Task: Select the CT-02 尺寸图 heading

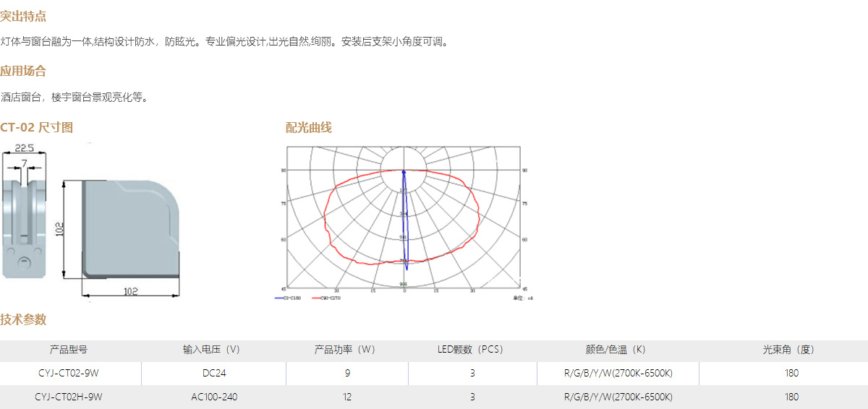Action: point(37,128)
